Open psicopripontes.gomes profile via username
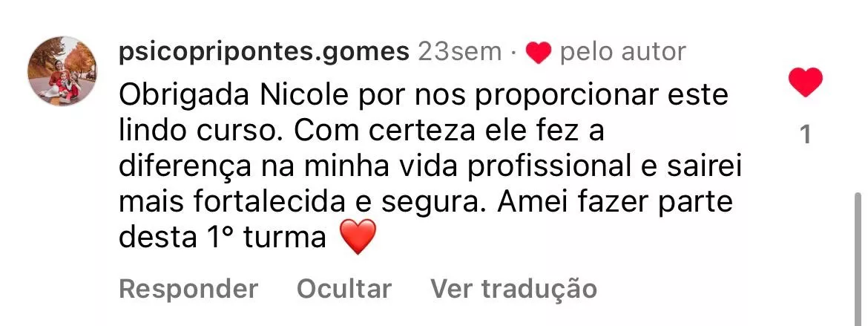Viewport: 868px width, 326px height. 264,52
